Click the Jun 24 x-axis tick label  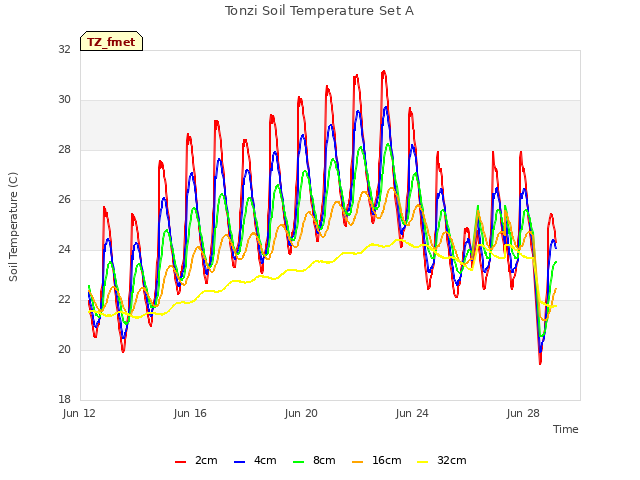(x=412, y=413)
